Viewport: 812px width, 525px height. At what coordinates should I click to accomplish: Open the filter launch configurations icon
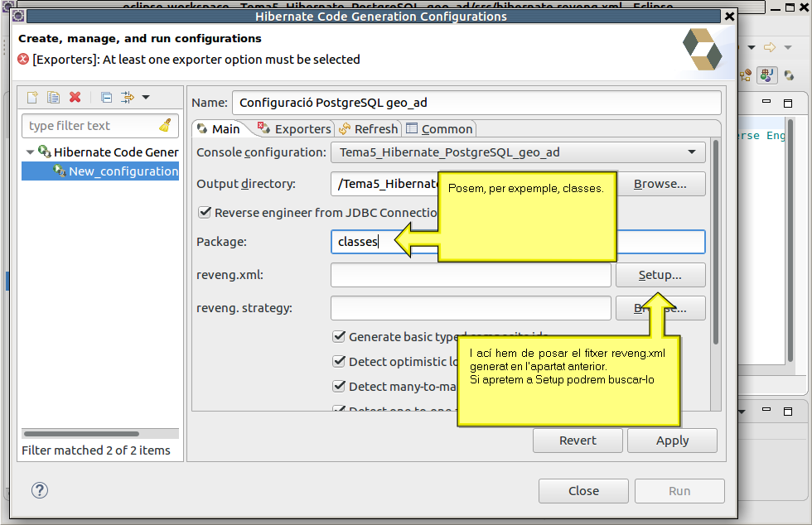(127, 98)
